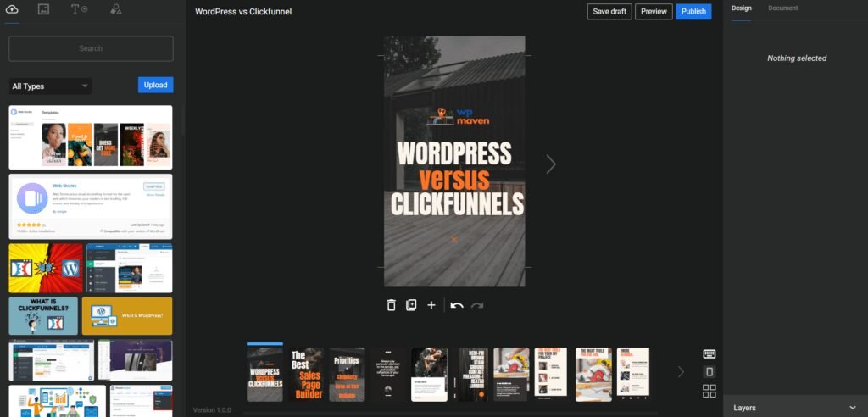Add a new page with plus icon
This screenshot has width=868, height=417.
point(431,305)
